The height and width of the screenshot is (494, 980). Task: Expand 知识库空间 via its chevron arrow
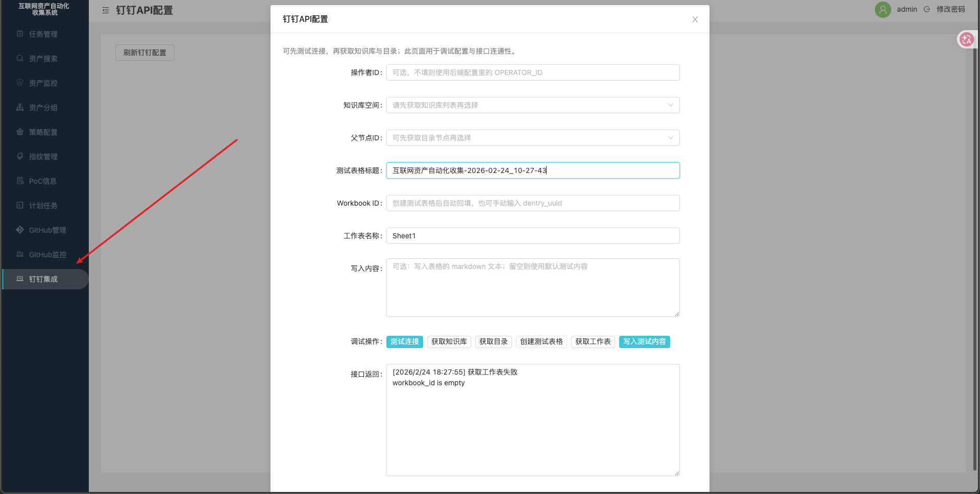point(671,105)
